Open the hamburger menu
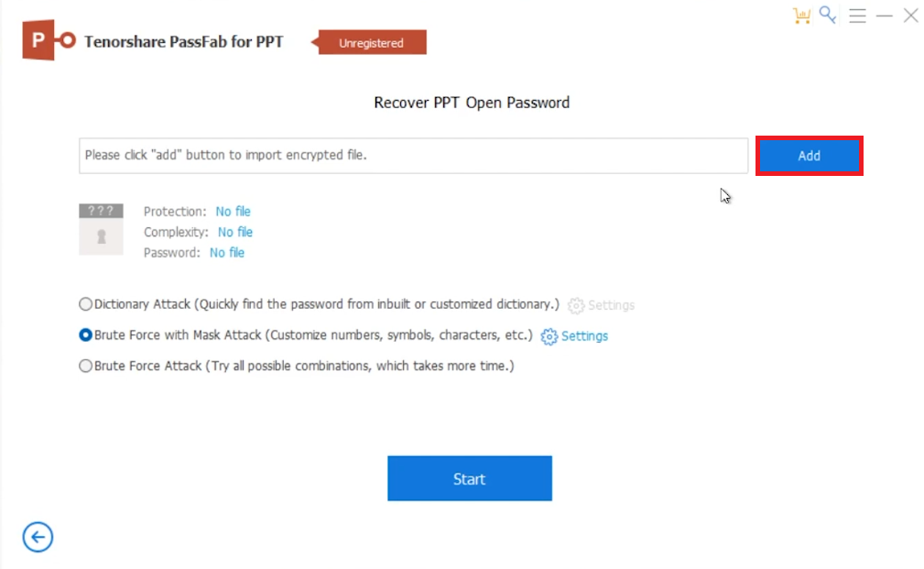Image resolution: width=924 pixels, height=569 pixels. click(x=857, y=16)
